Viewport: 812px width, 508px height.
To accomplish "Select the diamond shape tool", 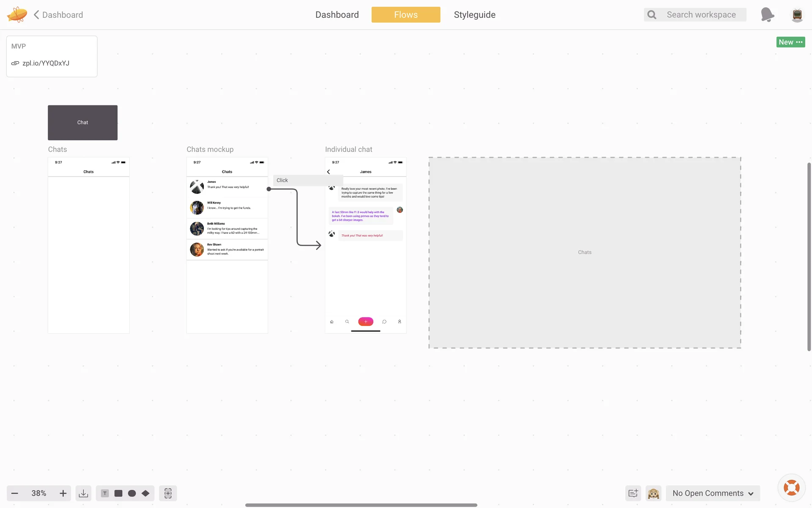I will (145, 493).
